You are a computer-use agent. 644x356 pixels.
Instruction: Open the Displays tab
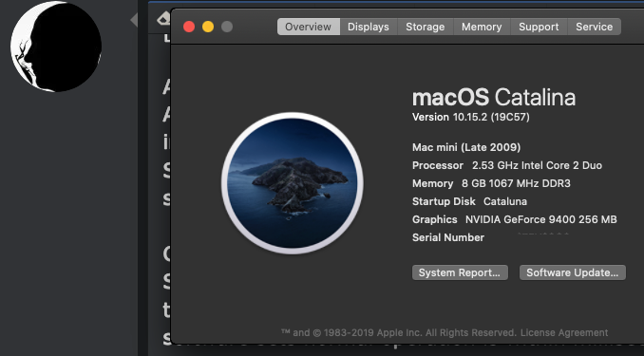[369, 27]
